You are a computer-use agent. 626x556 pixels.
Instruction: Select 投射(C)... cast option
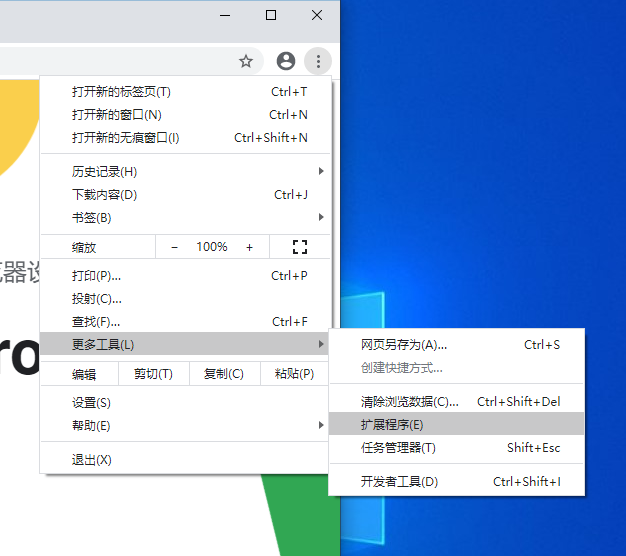pos(186,299)
